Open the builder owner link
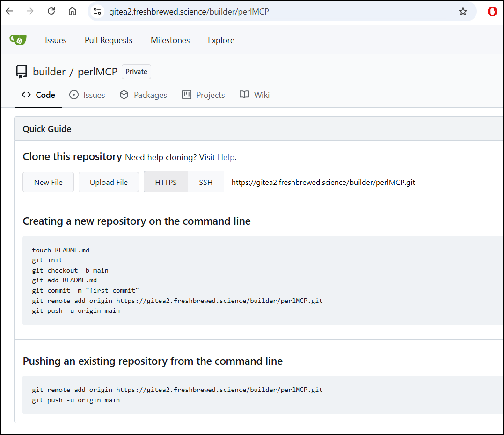 (49, 72)
